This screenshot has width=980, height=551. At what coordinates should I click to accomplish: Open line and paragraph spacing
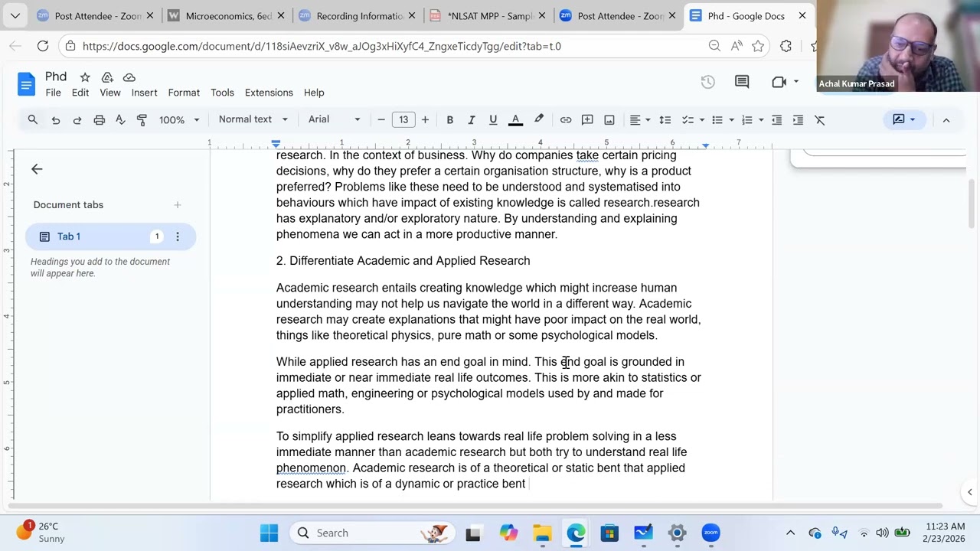[x=665, y=119]
